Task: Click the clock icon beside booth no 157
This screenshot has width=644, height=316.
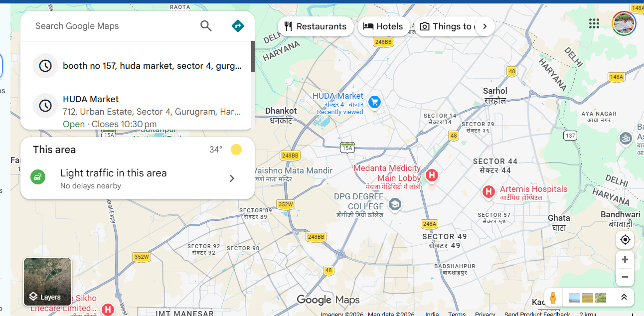Action: (x=45, y=66)
